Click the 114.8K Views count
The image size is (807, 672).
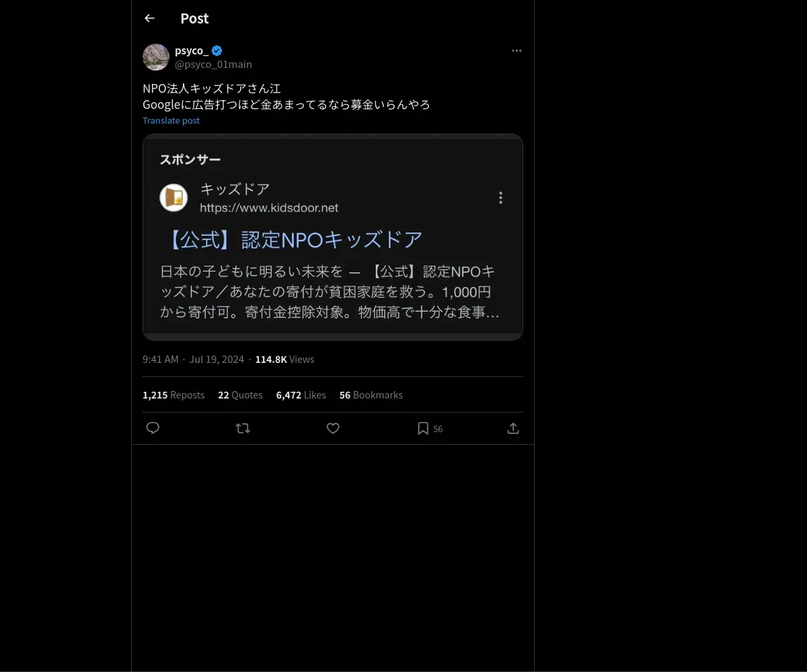284,360
